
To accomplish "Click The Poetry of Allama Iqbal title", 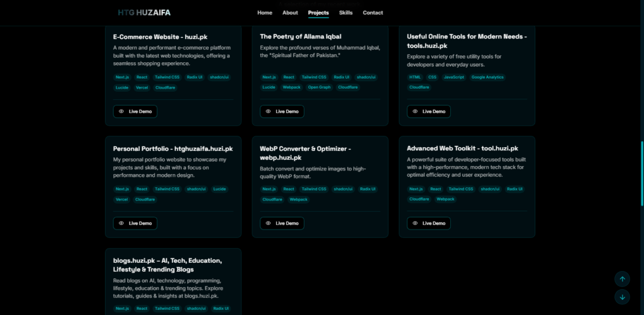I will pos(301,36).
